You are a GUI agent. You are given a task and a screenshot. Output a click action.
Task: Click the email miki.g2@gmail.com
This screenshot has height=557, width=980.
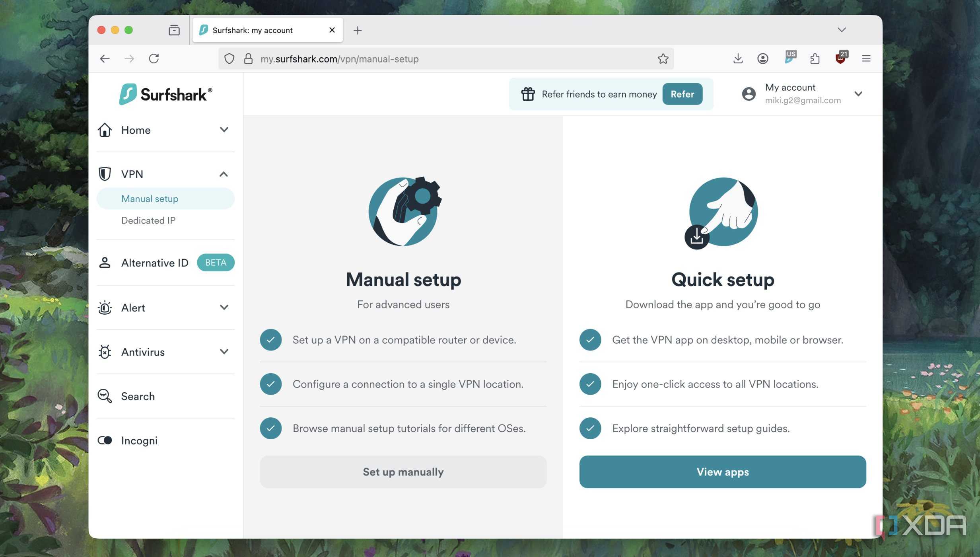pos(803,101)
